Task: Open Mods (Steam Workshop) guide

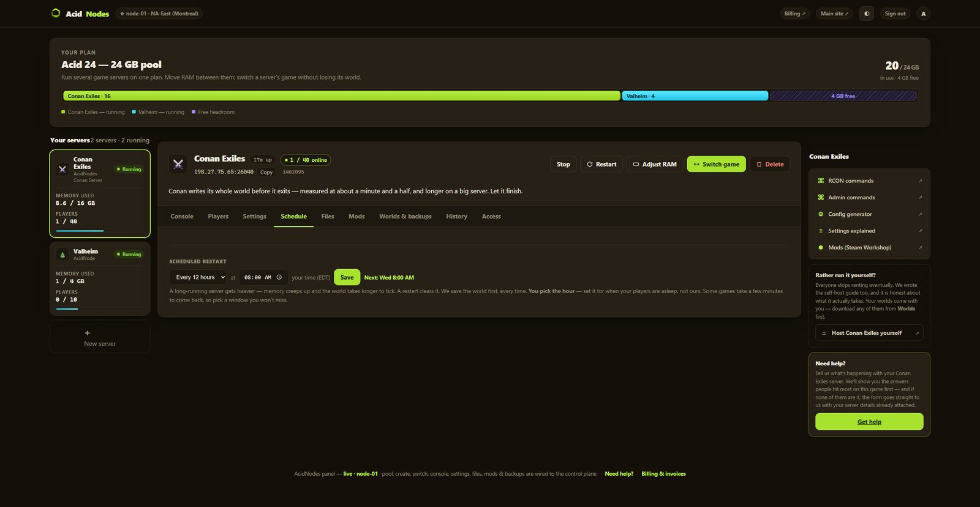Action: 870,248
